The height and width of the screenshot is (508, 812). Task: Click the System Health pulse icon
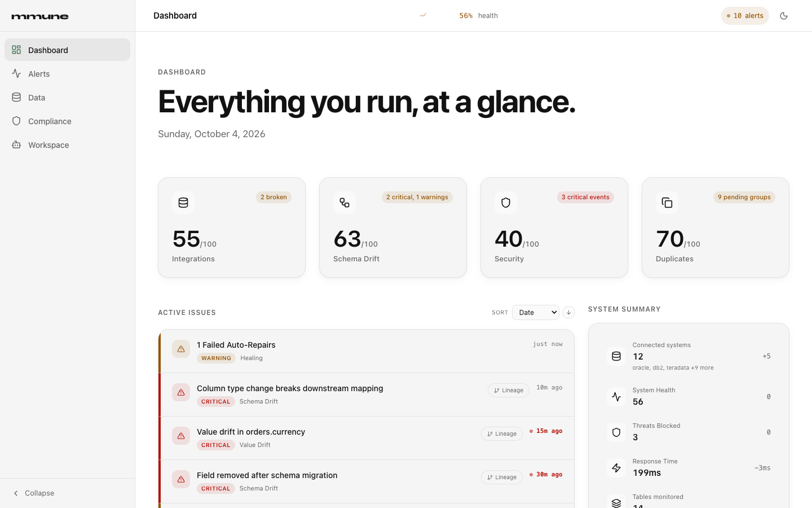tap(616, 396)
